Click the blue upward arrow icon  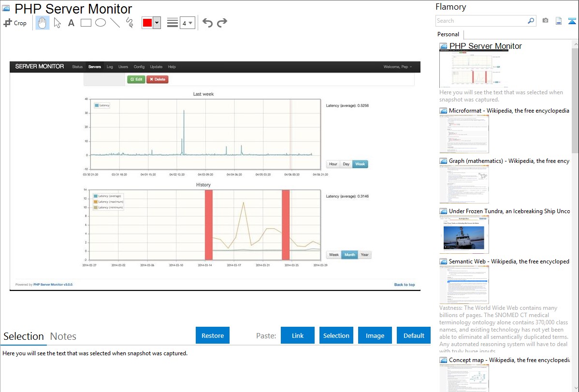coord(572,21)
